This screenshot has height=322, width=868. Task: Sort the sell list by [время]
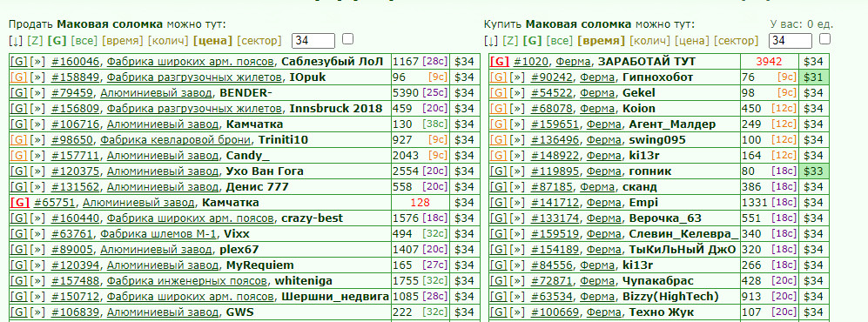point(122,40)
